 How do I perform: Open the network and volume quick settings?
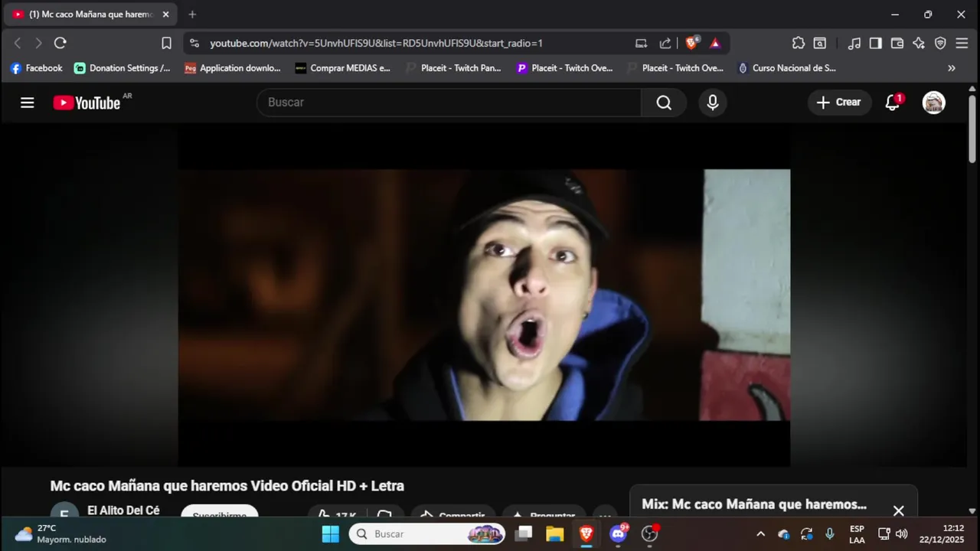893,534
